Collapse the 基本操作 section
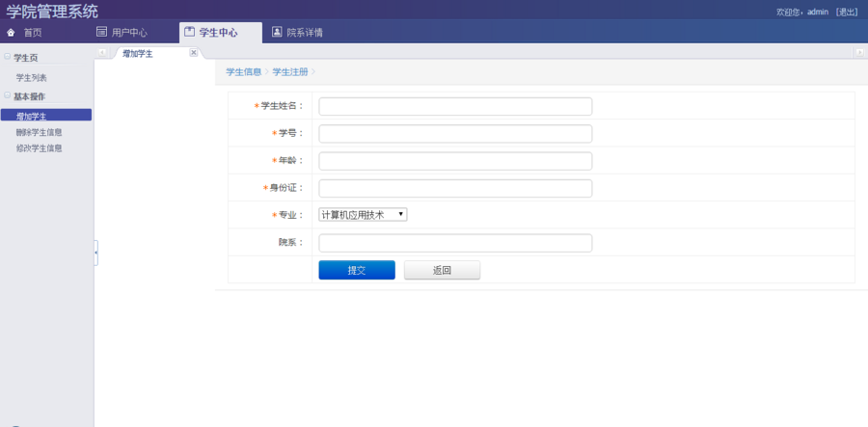The height and width of the screenshot is (427, 868). (7, 95)
